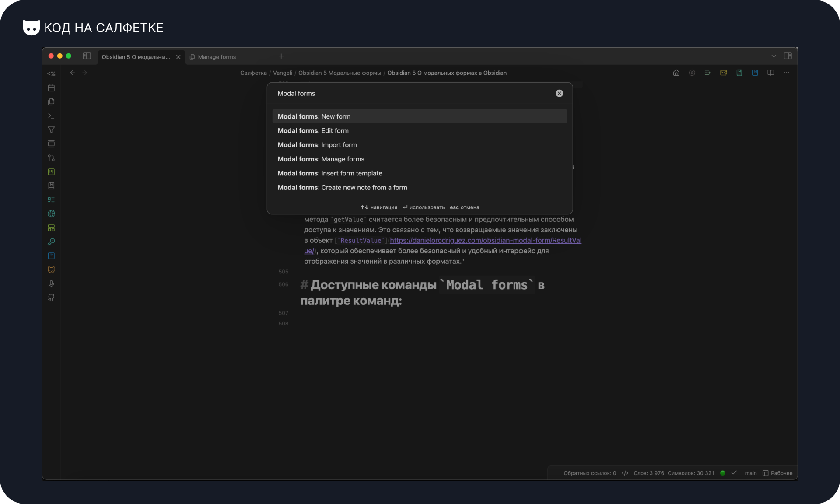Click the teal bookmark book icon in header
The image size is (840, 504).
(x=739, y=73)
